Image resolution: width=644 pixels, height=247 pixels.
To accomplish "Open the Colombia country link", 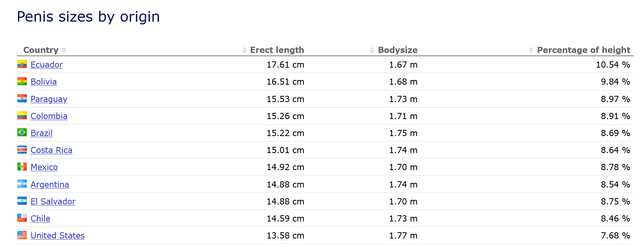I will 49,116.
